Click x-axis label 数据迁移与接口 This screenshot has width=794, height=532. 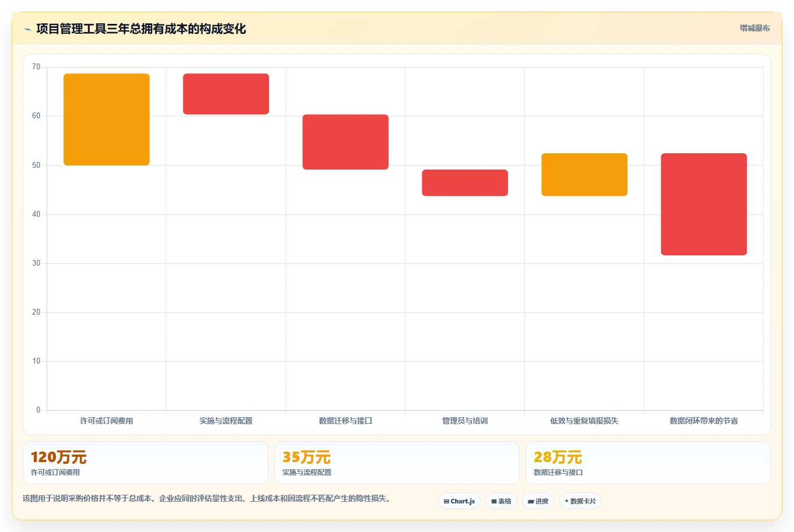pyautogui.click(x=345, y=421)
